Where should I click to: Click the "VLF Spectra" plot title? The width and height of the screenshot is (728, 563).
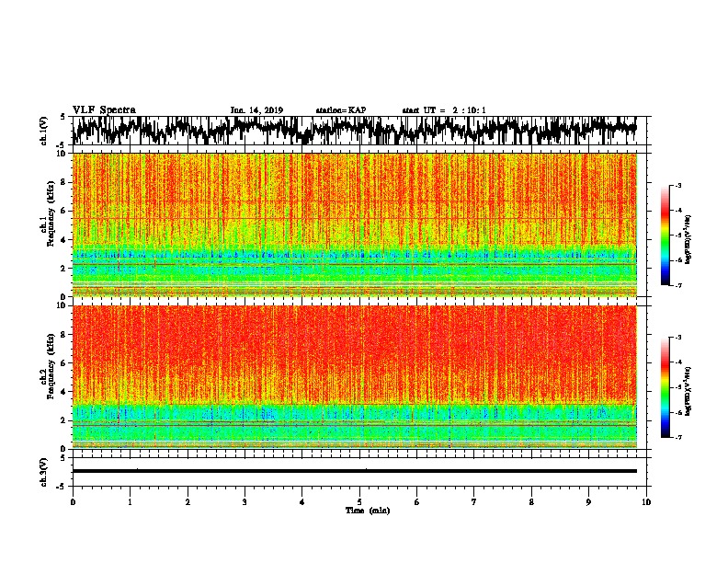pyautogui.click(x=104, y=110)
